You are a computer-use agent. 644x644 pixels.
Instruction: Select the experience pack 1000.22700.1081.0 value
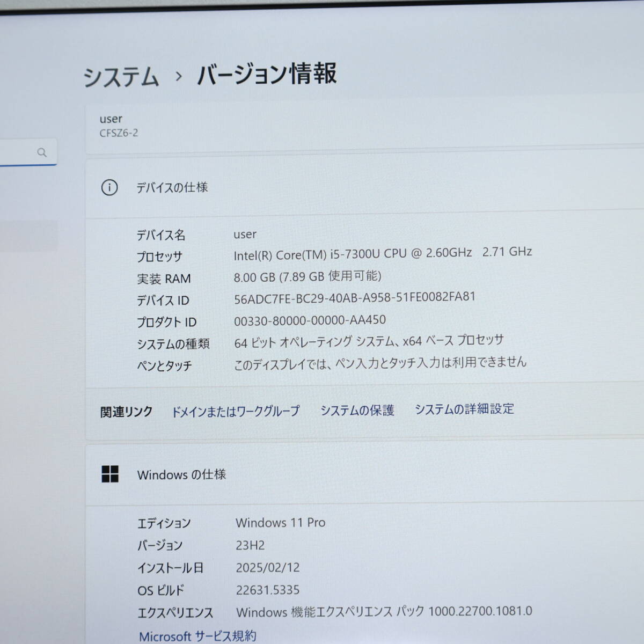(x=384, y=612)
